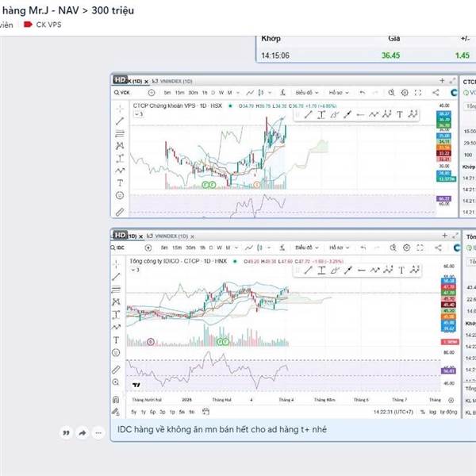Click the 14:22:31 (UTC+7) timezone label

[x=393, y=412]
